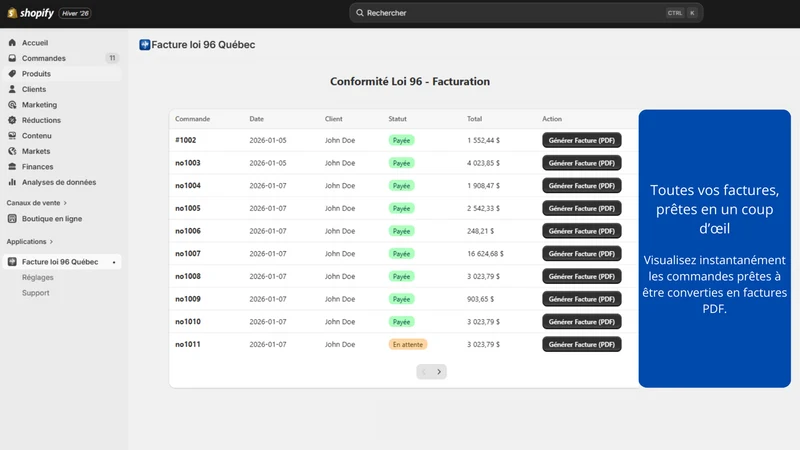The width and height of the screenshot is (800, 450).
Task: Click the Réductions badge icon
Action: [x=12, y=120]
